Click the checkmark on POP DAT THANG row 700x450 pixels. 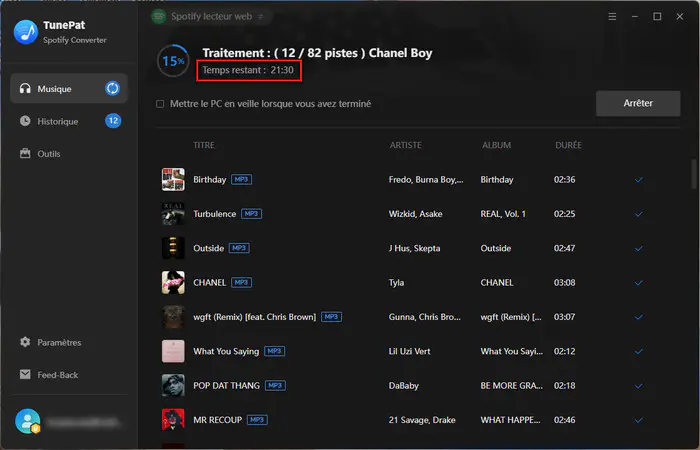(x=639, y=386)
